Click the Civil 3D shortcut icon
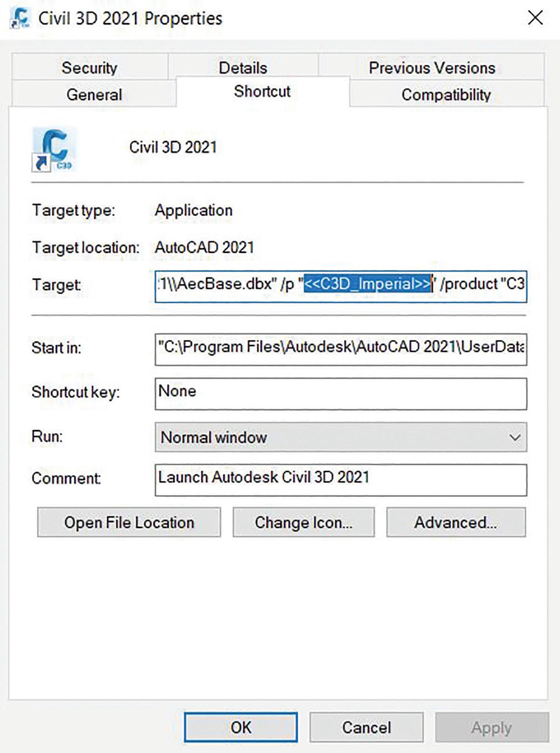560x753 pixels. pos(54,150)
